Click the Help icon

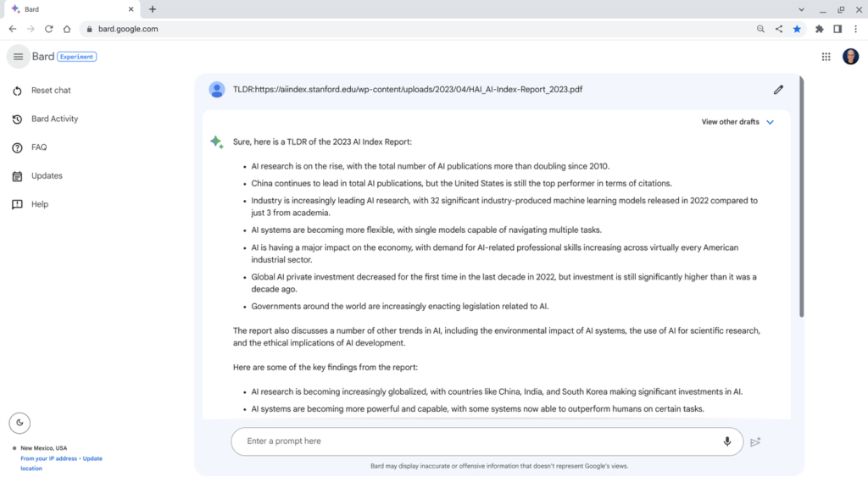tap(19, 203)
